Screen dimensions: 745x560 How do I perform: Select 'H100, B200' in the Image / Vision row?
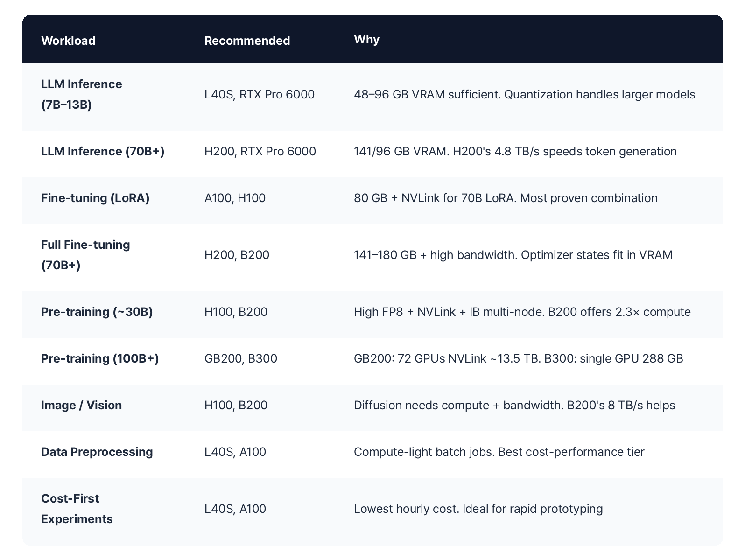coord(236,405)
